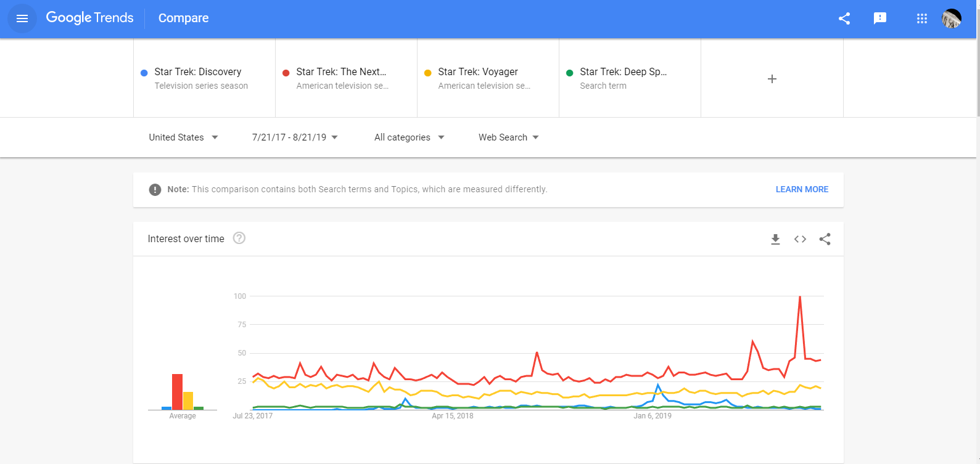Open the Interest over time help icon
The image size is (980, 464).
coord(239,238)
